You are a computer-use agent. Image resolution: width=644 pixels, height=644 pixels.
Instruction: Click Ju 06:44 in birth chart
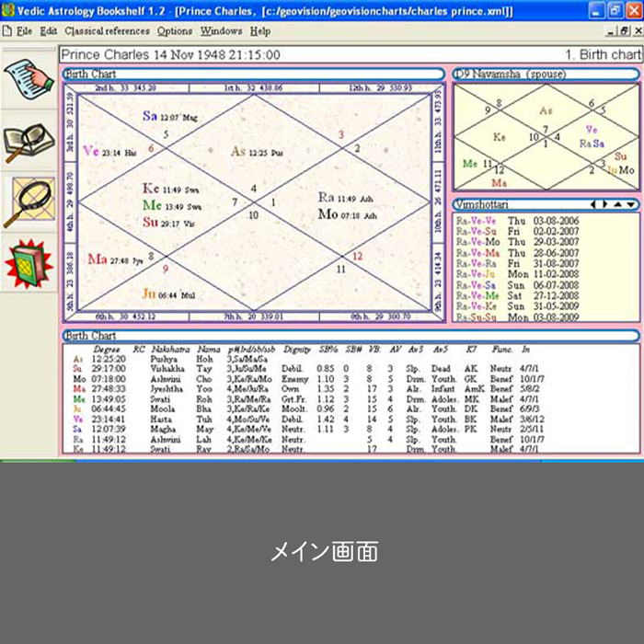click(168, 294)
